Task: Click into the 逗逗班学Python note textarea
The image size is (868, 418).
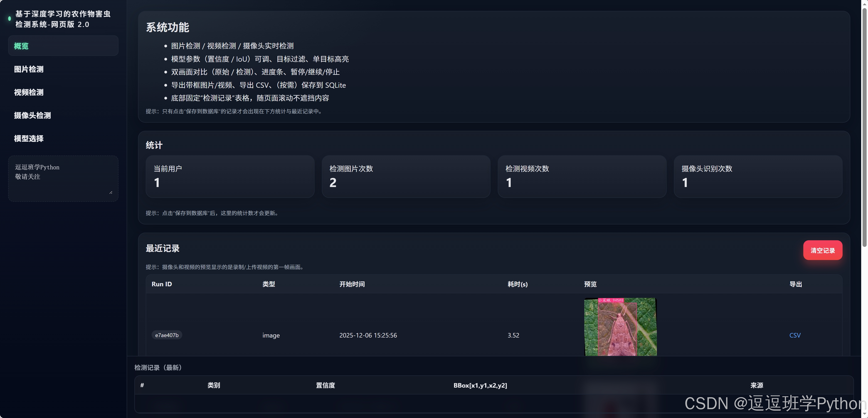Action: click(x=63, y=178)
